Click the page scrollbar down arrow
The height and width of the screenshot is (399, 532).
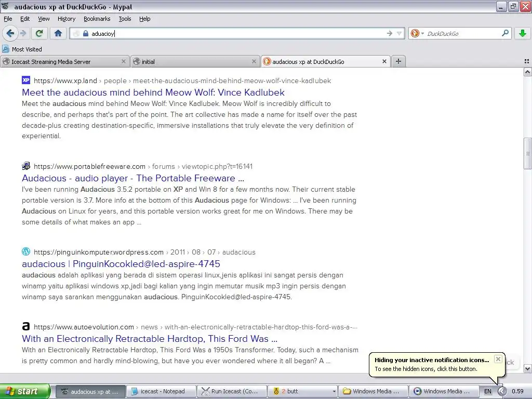pyautogui.click(x=528, y=368)
